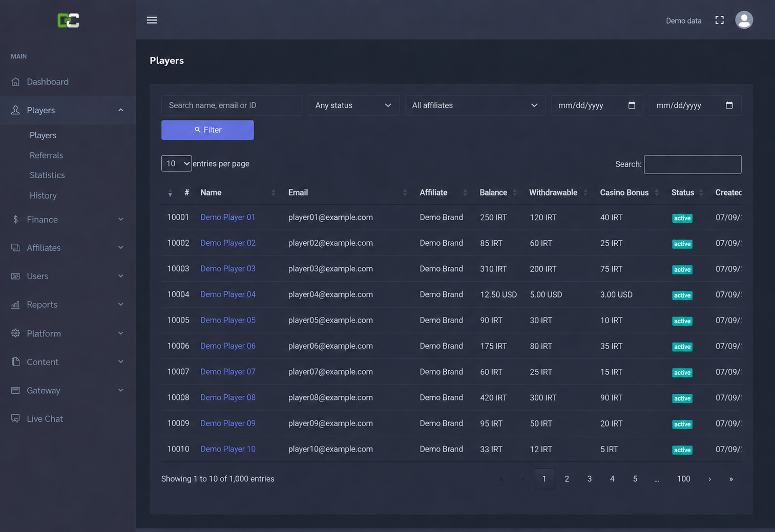Expand the Platform sidebar section
775x532 pixels.
click(121, 333)
